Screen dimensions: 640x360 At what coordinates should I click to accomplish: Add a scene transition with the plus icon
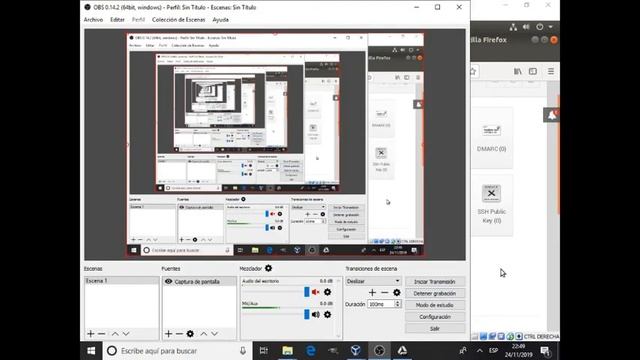pos(372,293)
